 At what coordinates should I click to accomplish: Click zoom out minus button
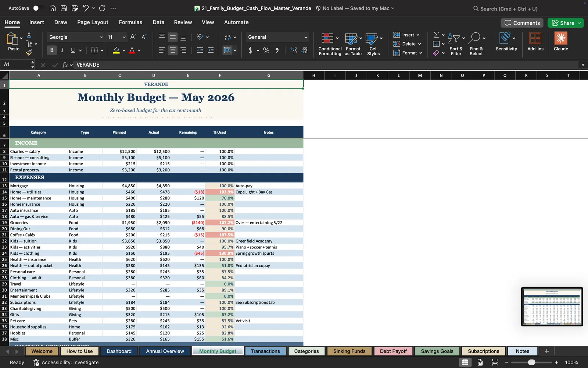[x=507, y=362]
